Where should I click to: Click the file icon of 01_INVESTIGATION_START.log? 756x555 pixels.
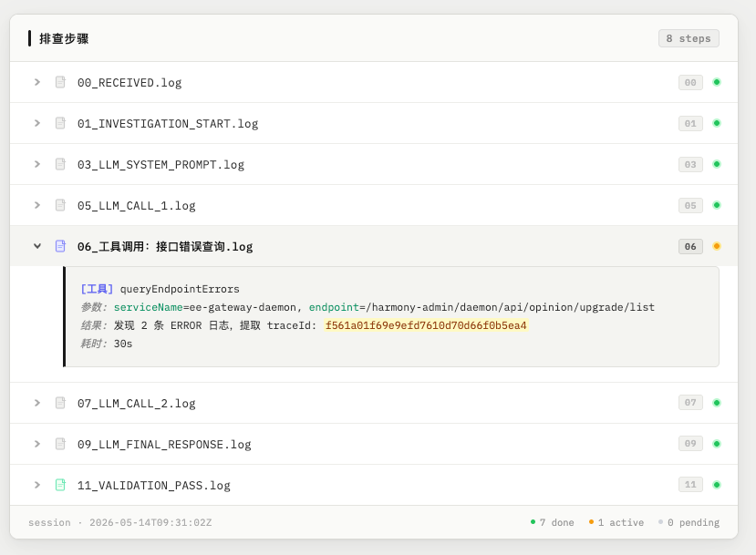[x=60, y=123]
